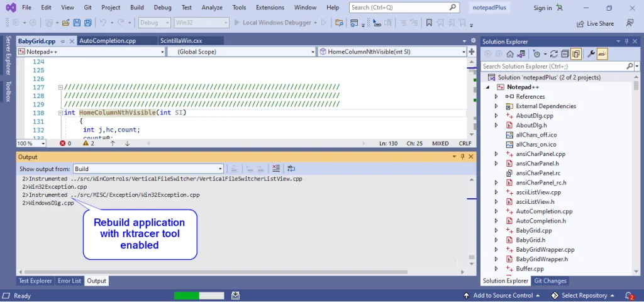Toggle the bookmark icon in the toolbar

[x=429, y=23]
